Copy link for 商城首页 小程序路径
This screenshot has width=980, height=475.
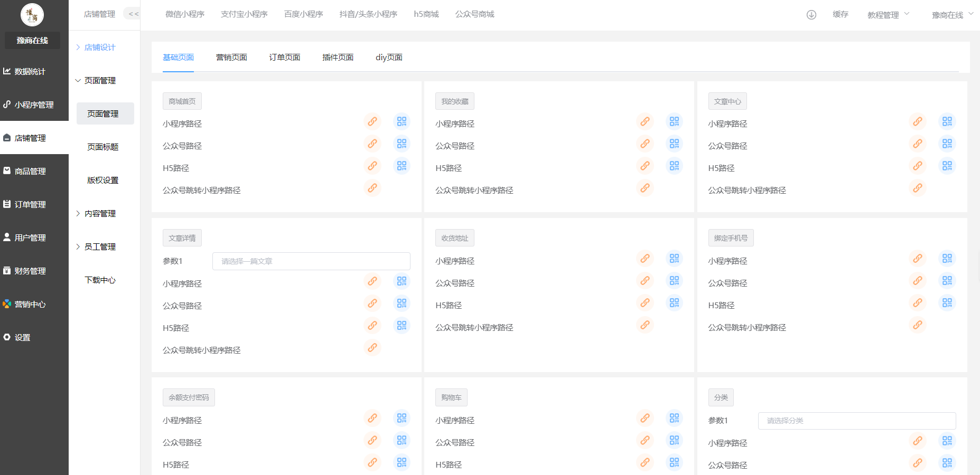[x=372, y=121]
